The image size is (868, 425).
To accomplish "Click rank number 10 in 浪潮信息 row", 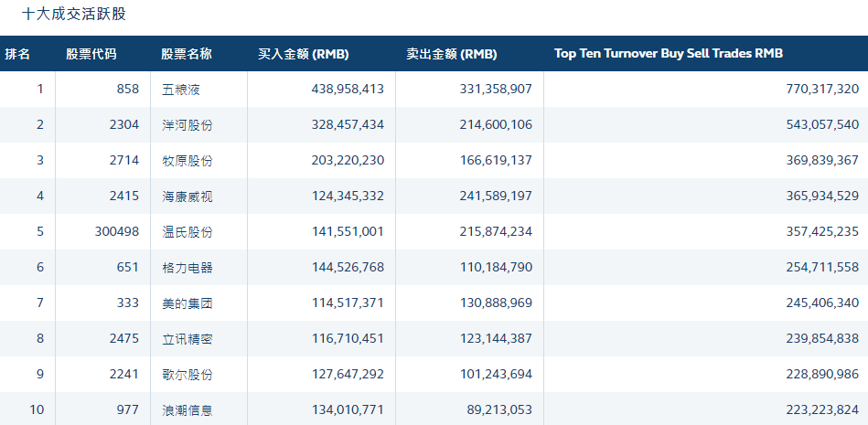I will pos(37,409).
